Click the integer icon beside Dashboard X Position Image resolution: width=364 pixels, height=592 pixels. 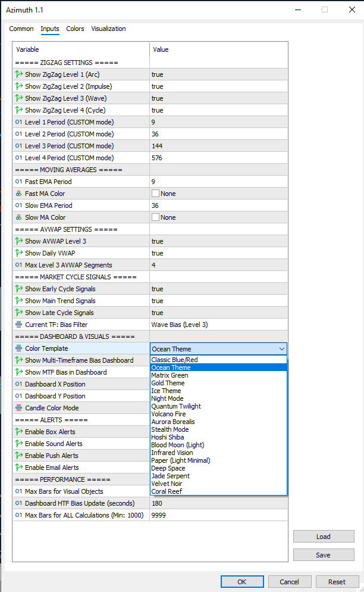19,384
